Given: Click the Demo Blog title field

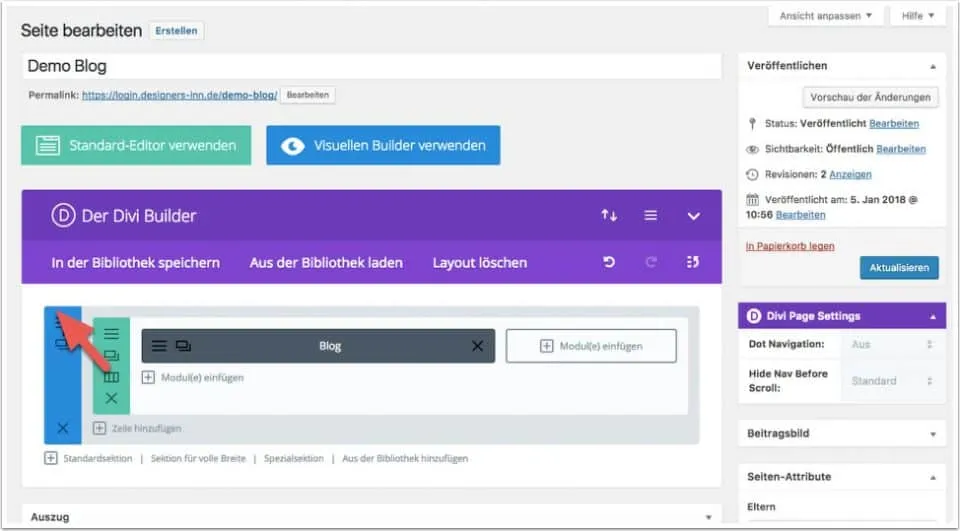Looking at the screenshot, I should coord(370,66).
